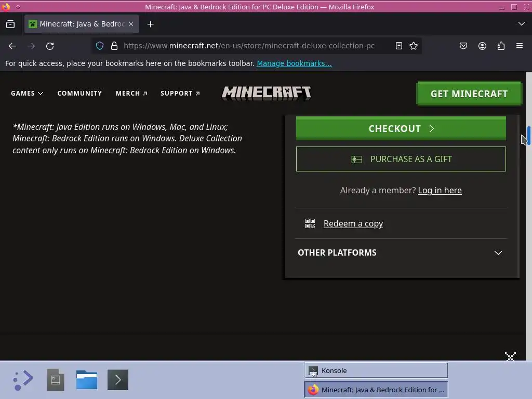Open the Firefox hamburger menu

520,46
